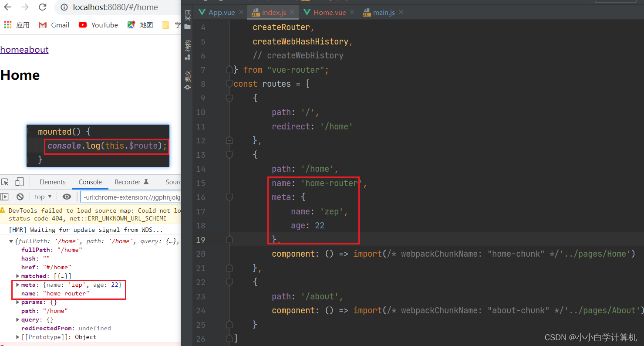
Task: View site information icon in address bar
Action: tap(64, 7)
